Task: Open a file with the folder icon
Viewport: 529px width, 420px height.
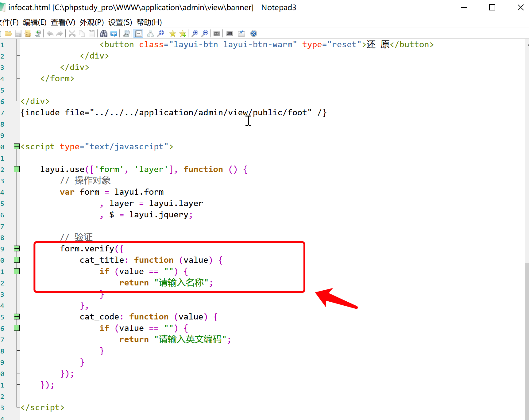Action: 8,33
